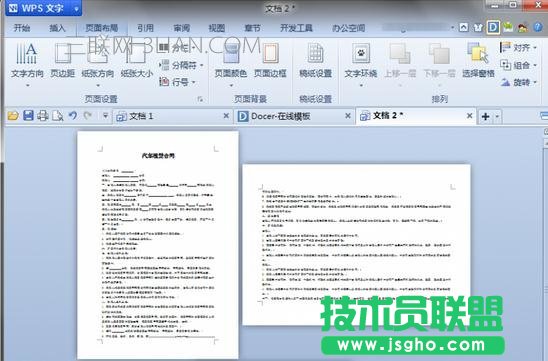Click landscape page two in document

click(356, 245)
